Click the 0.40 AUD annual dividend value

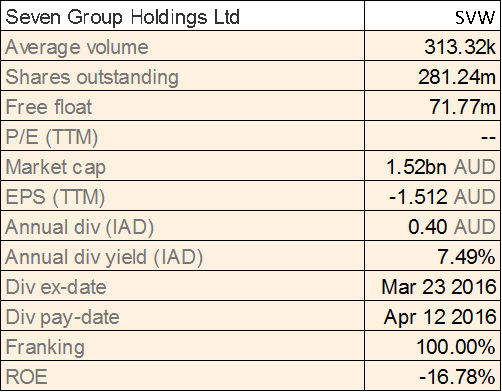coord(452,227)
